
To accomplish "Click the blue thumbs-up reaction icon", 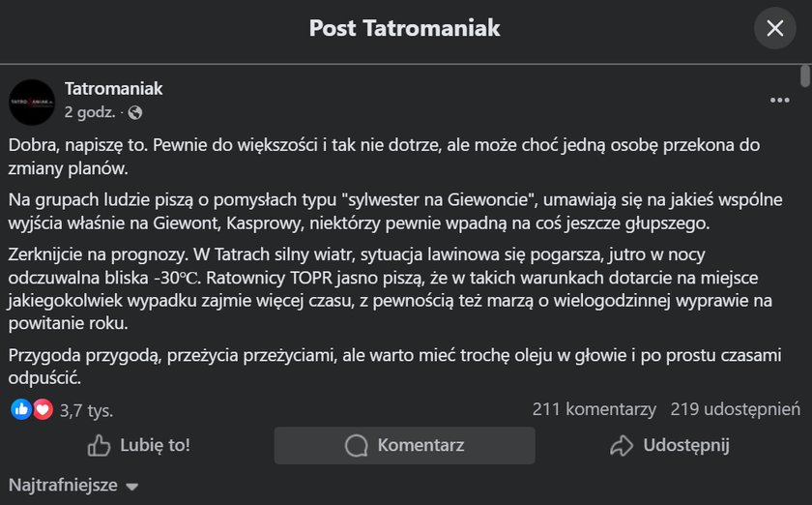I will click(x=20, y=409).
